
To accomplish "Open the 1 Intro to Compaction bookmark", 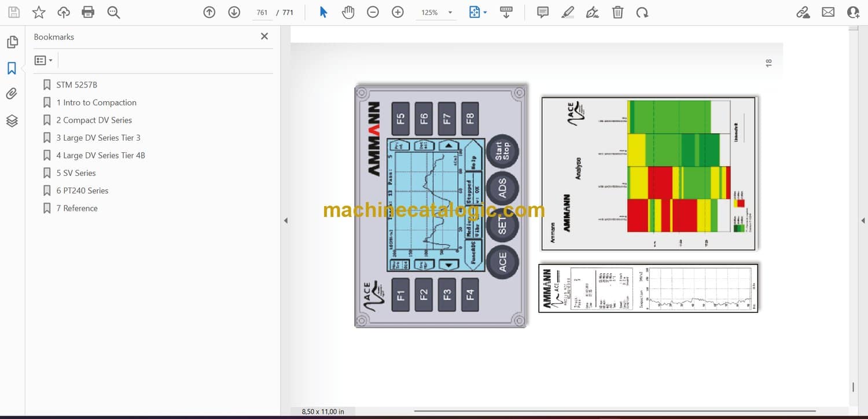I will pyautogui.click(x=97, y=102).
